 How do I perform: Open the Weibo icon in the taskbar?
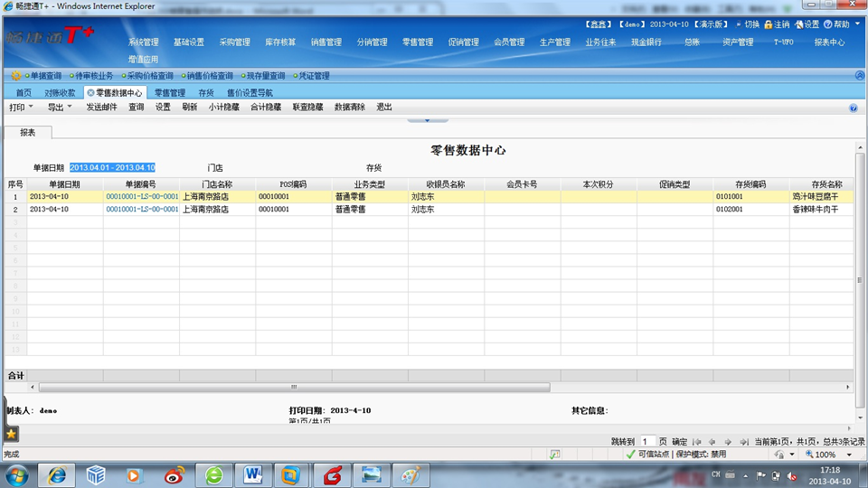(x=175, y=475)
